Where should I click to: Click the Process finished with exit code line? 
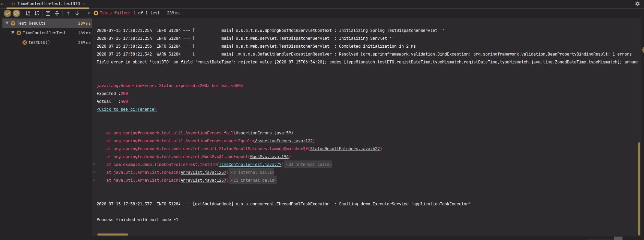pos(137,220)
